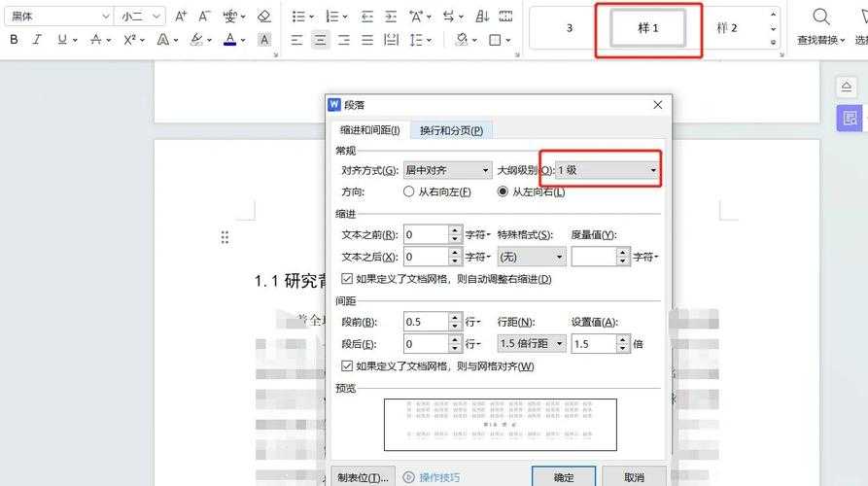The height and width of the screenshot is (486, 868).
Task: Select direction 从左向右
Action: tap(532, 192)
